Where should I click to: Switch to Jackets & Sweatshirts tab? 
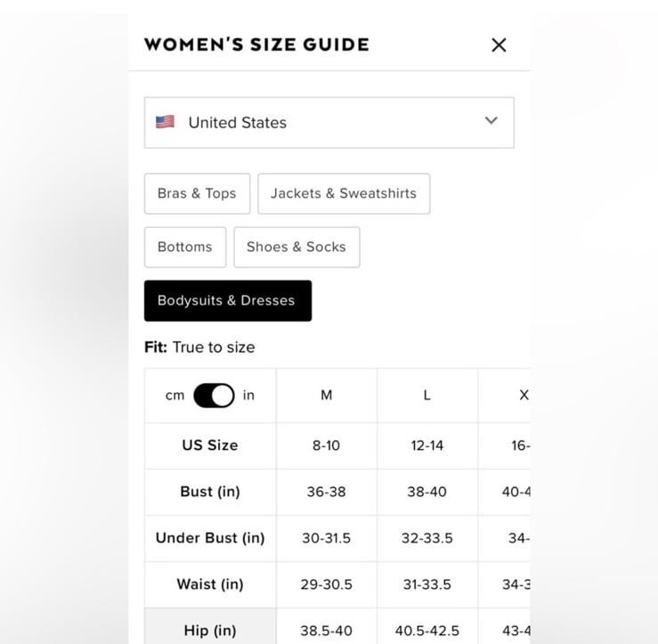tap(344, 193)
